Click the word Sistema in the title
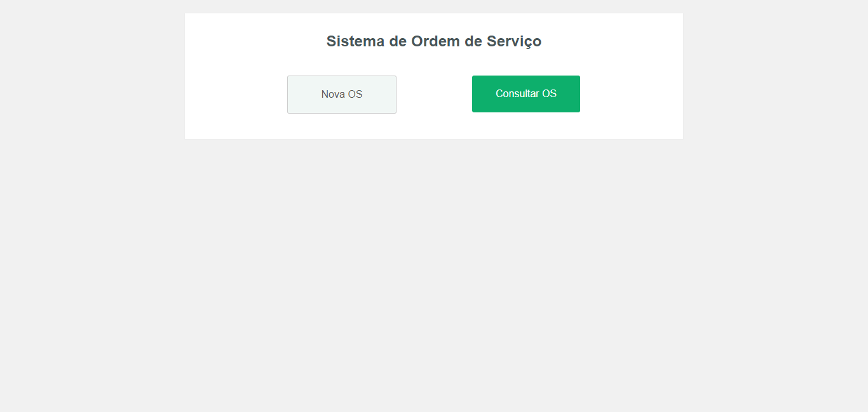 point(356,41)
